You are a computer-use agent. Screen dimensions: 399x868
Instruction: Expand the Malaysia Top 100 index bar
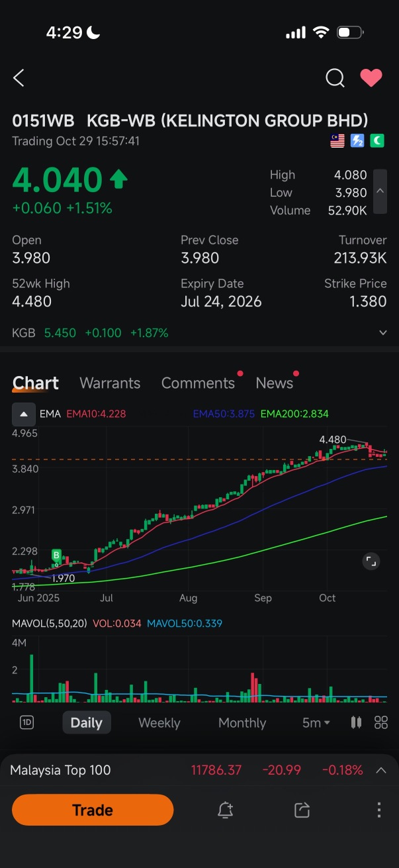(x=381, y=770)
